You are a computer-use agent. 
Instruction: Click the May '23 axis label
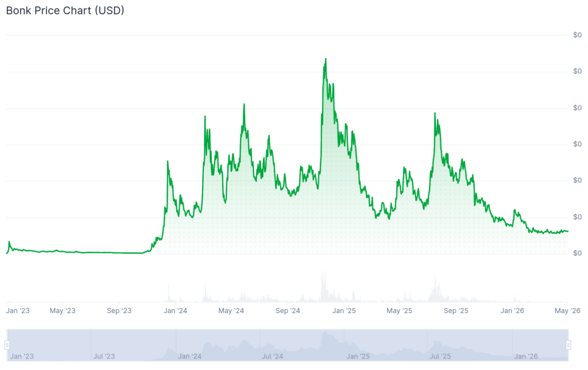pyautogui.click(x=63, y=311)
